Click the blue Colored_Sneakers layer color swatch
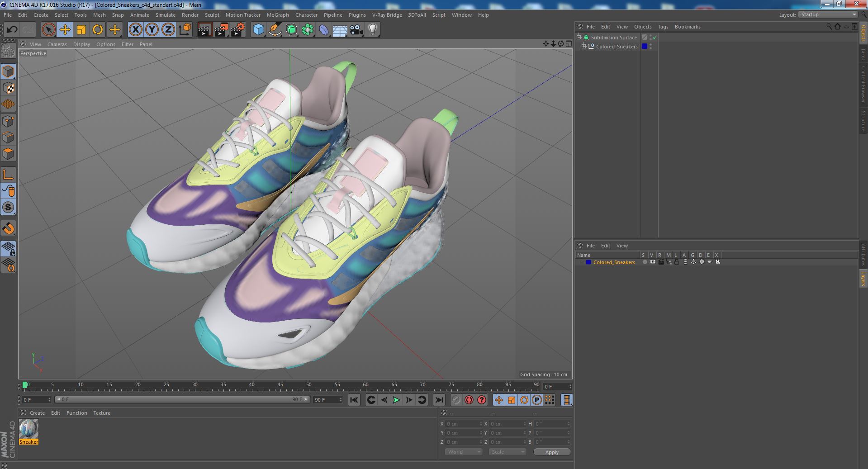The height and width of the screenshot is (469, 868). 588,262
